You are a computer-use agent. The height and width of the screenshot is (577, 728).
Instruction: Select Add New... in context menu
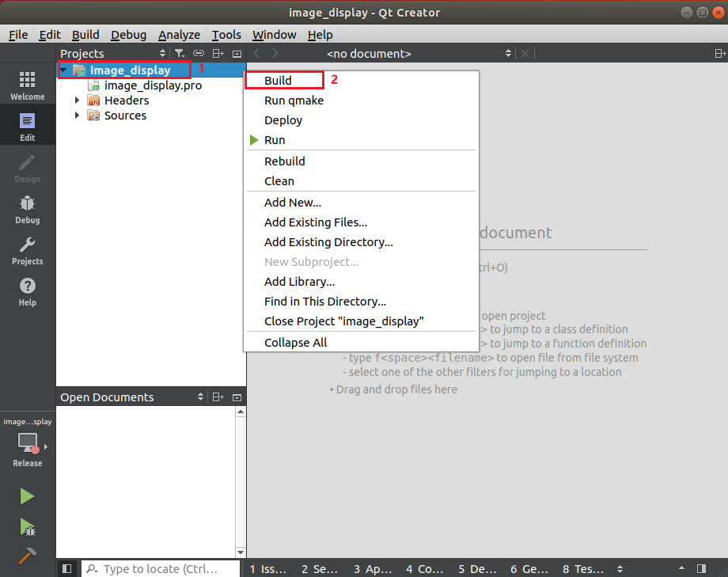361,203
